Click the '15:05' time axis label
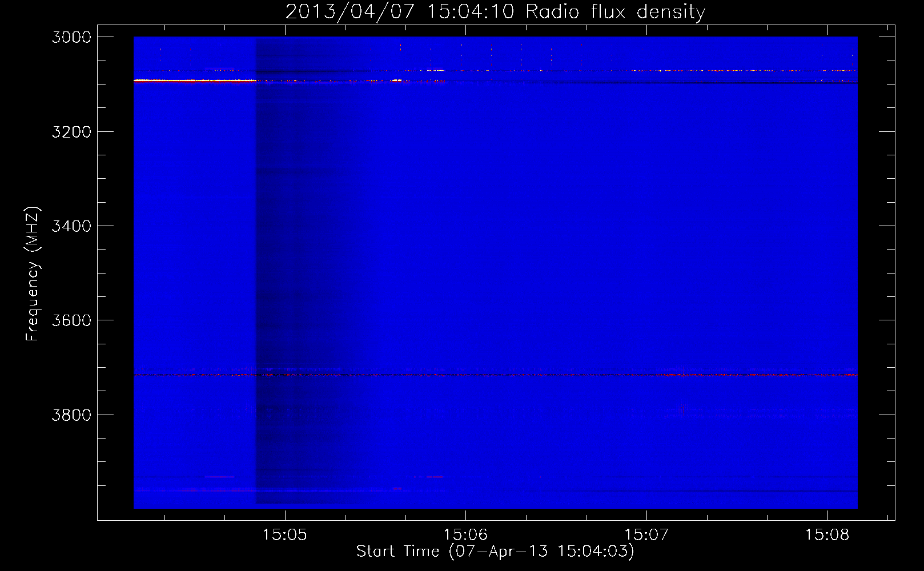The width and height of the screenshot is (924, 571). [284, 535]
